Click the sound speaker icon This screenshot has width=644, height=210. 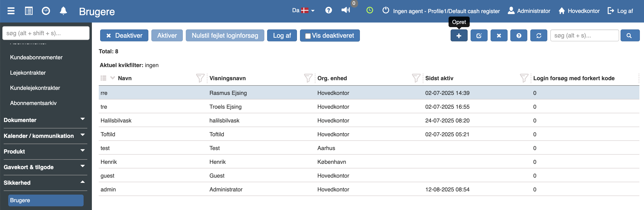(345, 10)
